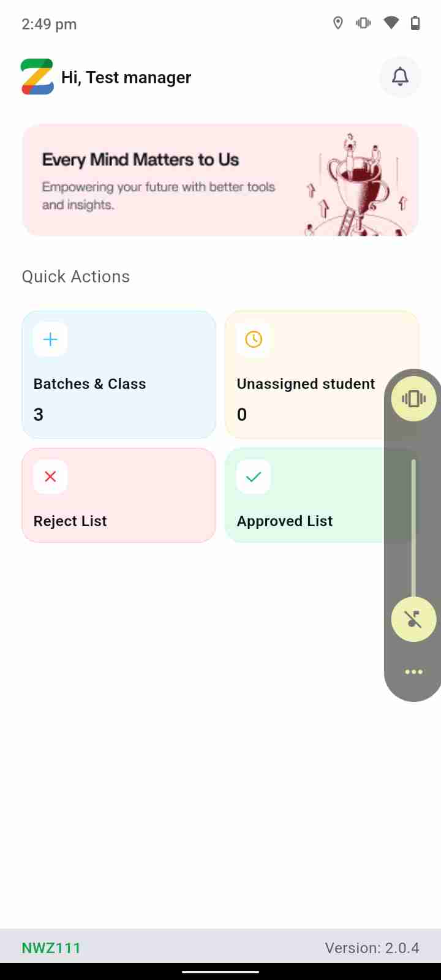Expand volume settings via three dots

coord(413,672)
